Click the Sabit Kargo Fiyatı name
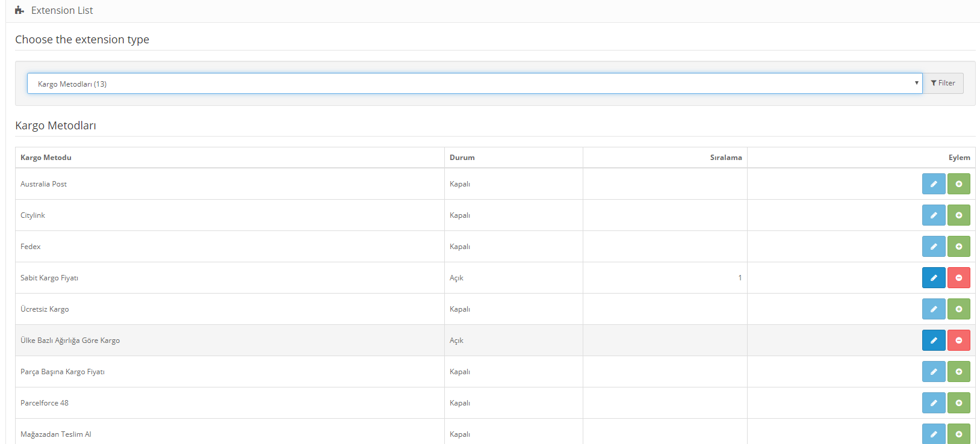The width and height of the screenshot is (980, 444). pyautogui.click(x=49, y=278)
